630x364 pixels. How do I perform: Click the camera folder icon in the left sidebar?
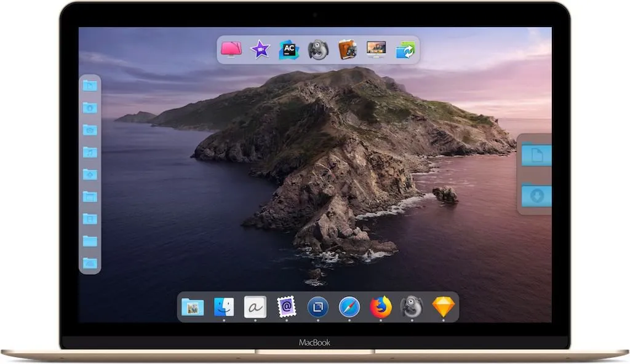(x=89, y=129)
